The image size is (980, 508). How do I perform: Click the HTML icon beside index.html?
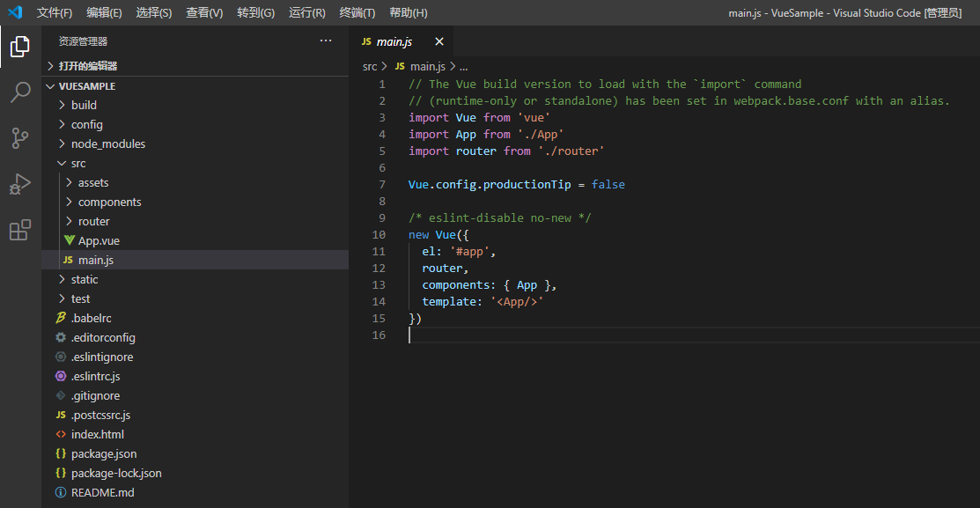pos(61,434)
